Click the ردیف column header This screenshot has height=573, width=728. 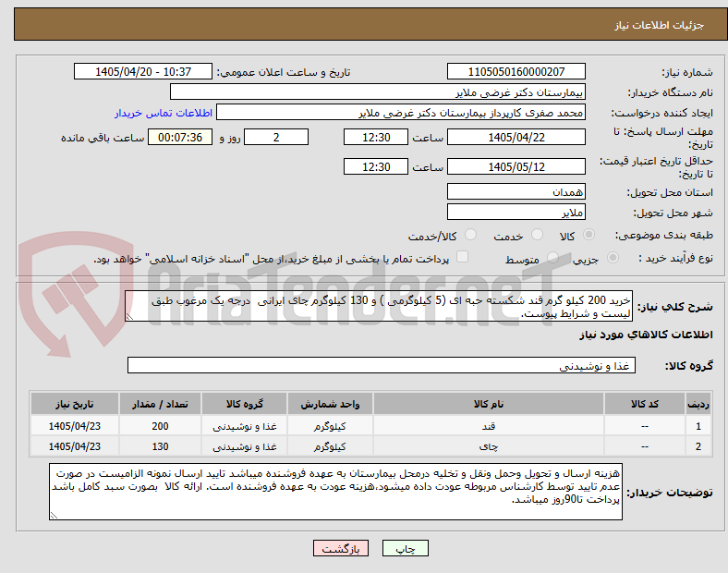pos(698,404)
